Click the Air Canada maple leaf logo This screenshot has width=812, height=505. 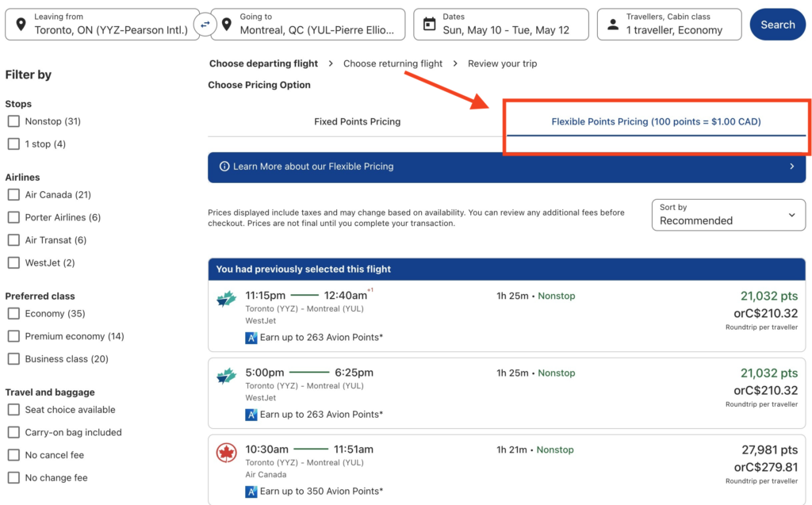coord(227,453)
